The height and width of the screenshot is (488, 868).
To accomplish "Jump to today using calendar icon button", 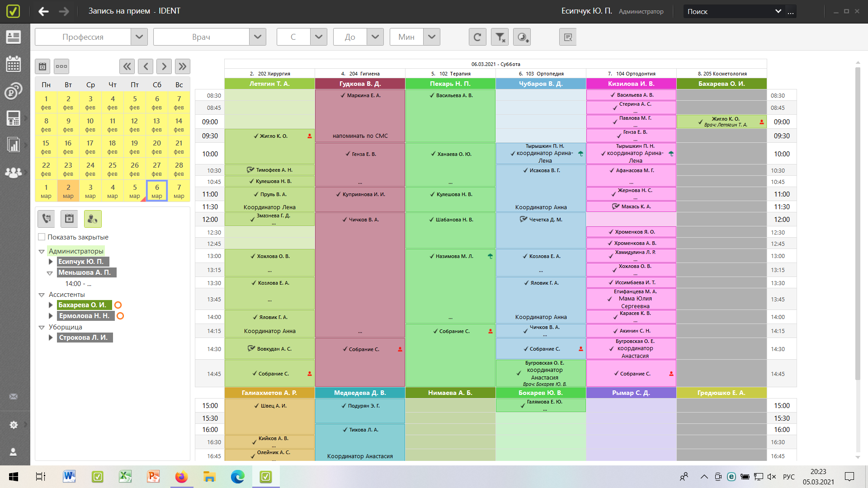I will pos(42,66).
